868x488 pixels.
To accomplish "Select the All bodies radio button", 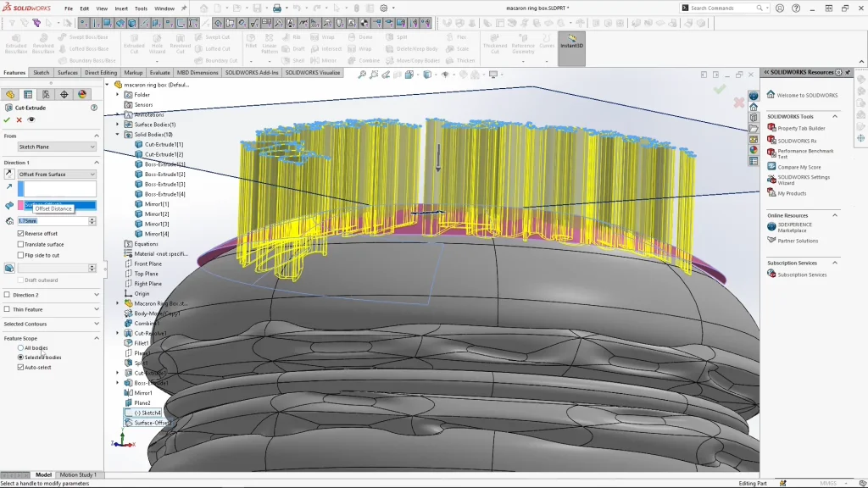I will [20, 347].
